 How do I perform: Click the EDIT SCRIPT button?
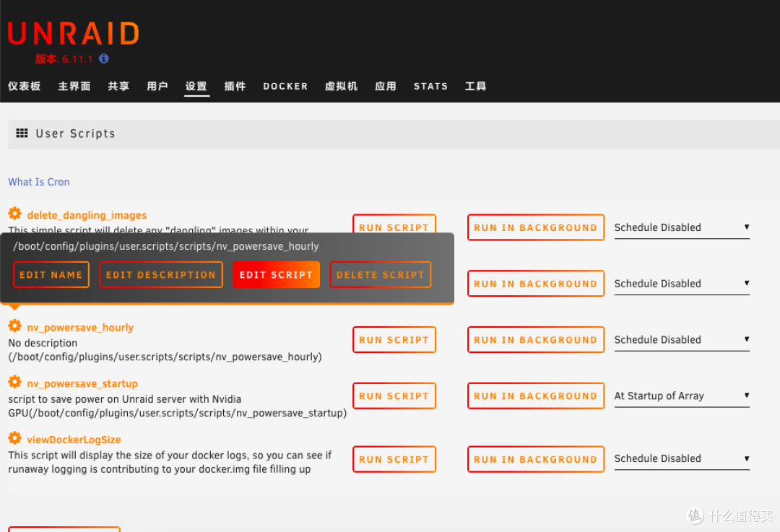tap(276, 275)
